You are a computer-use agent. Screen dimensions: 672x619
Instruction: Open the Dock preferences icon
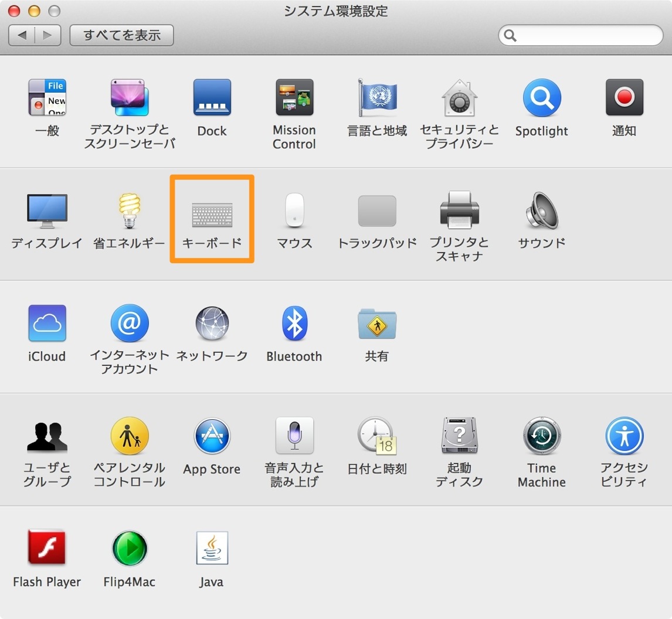pyautogui.click(x=212, y=98)
